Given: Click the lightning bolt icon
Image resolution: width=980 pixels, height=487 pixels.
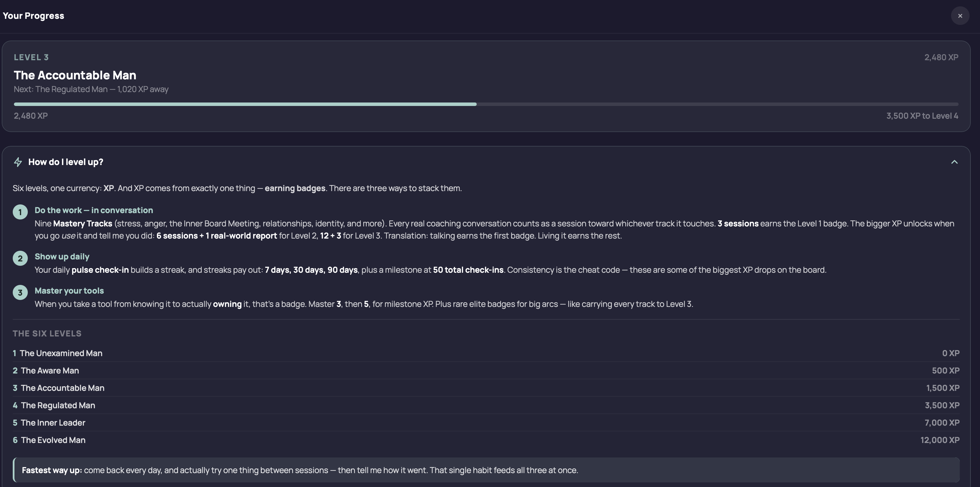Looking at the screenshot, I should (18, 162).
